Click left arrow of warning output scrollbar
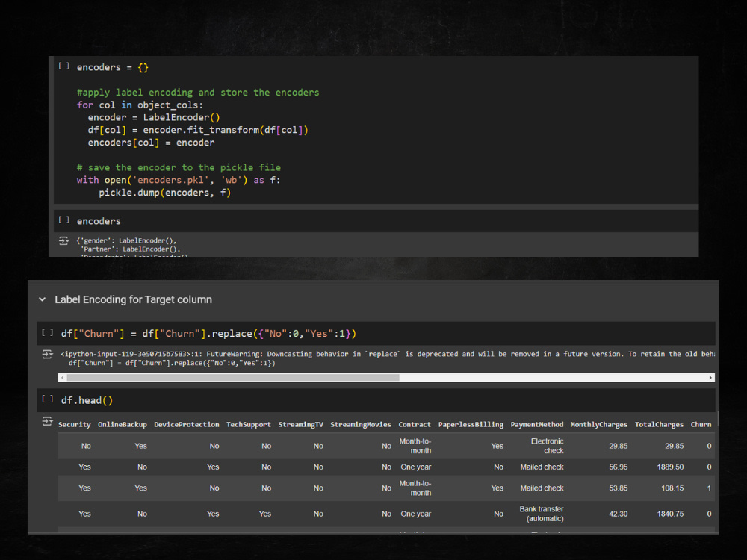 (x=62, y=378)
